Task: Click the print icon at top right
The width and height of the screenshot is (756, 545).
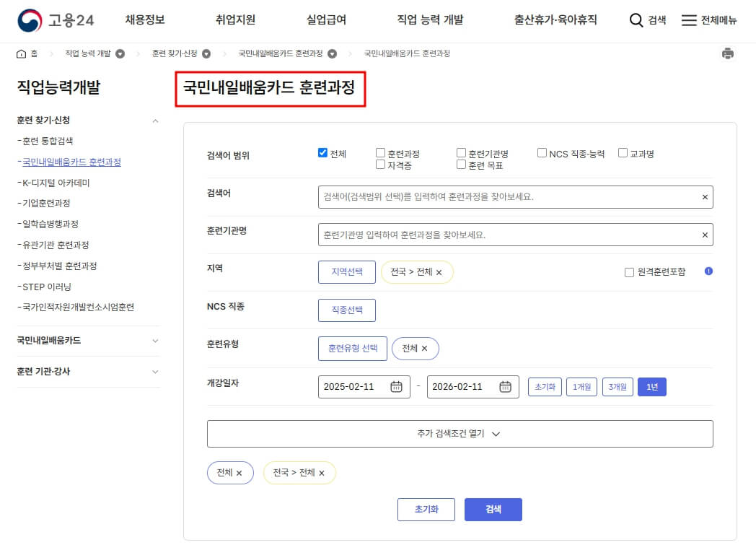Action: (728, 53)
